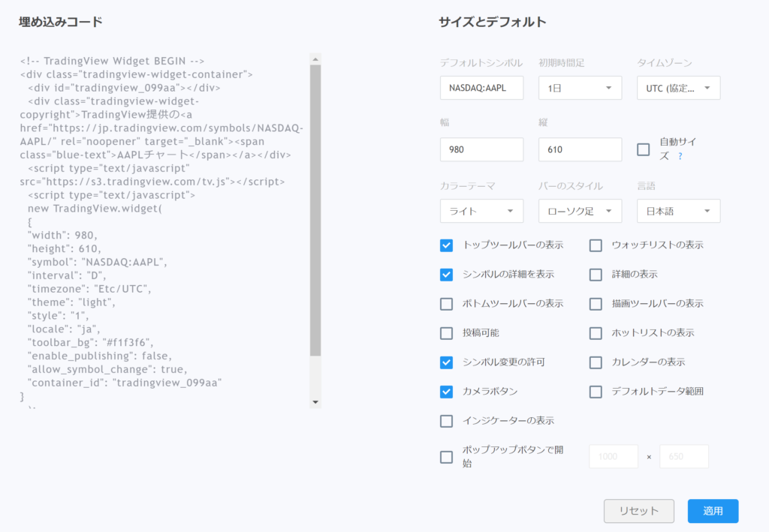The image size is (769, 532).
Task: Expand the タイムゾーン UTC dropdown
Action: click(x=678, y=88)
